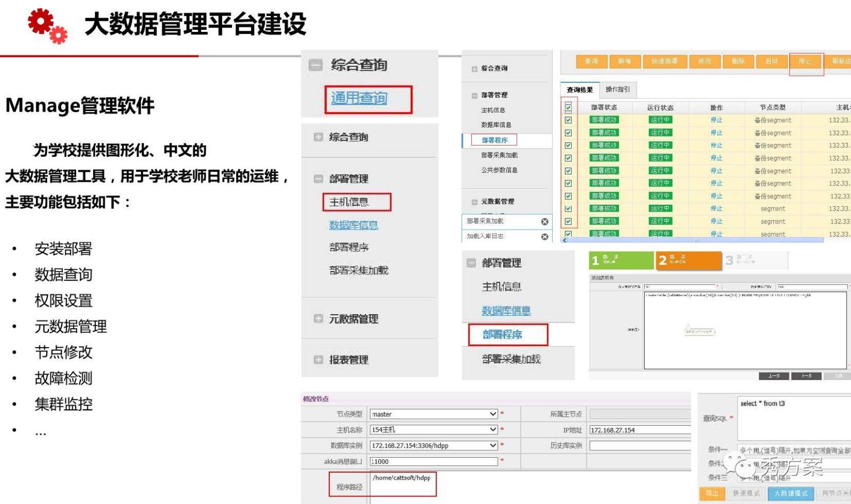The width and height of the screenshot is (851, 504).
Task: Click the plus icon beside 报表管理
Action: click(318, 359)
